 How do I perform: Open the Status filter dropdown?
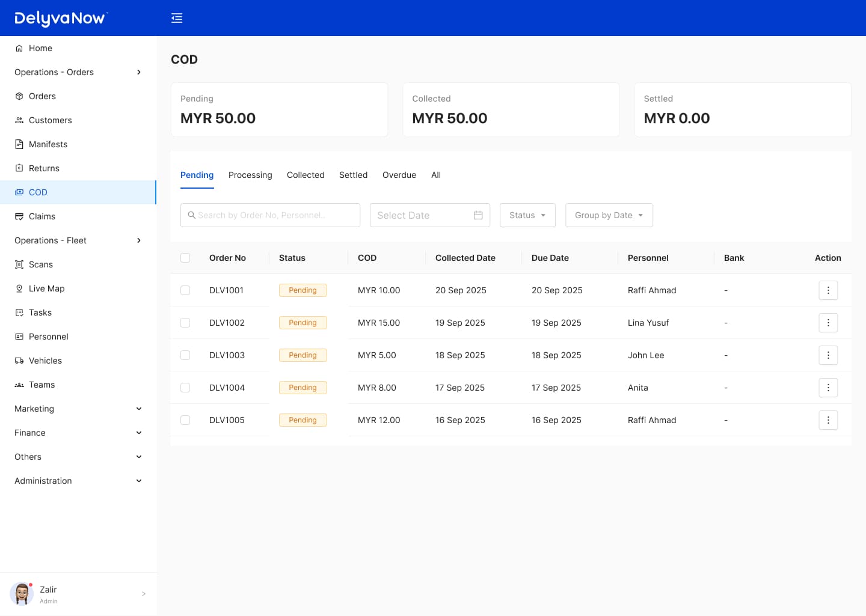(527, 215)
